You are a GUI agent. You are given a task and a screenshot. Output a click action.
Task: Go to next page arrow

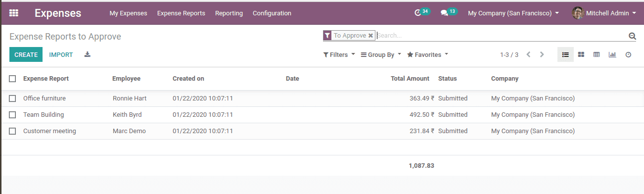pyautogui.click(x=542, y=54)
